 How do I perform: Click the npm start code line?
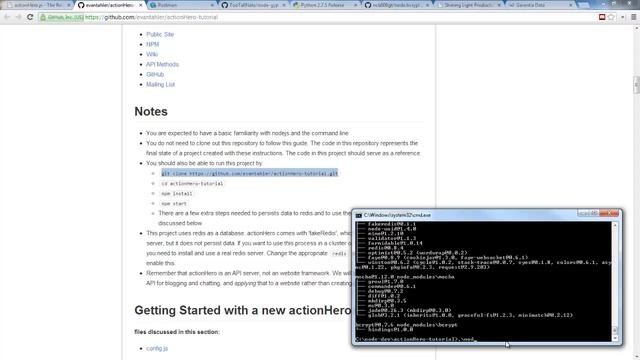pyautogui.click(x=173, y=203)
